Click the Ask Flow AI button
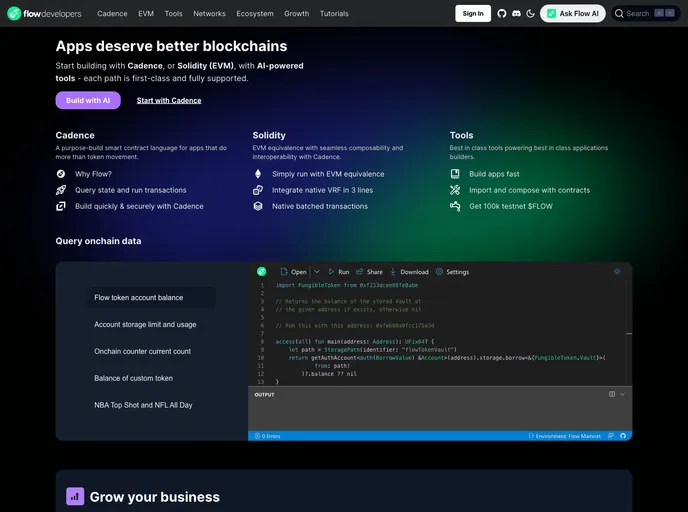This screenshot has height=512, width=688. 573,14
